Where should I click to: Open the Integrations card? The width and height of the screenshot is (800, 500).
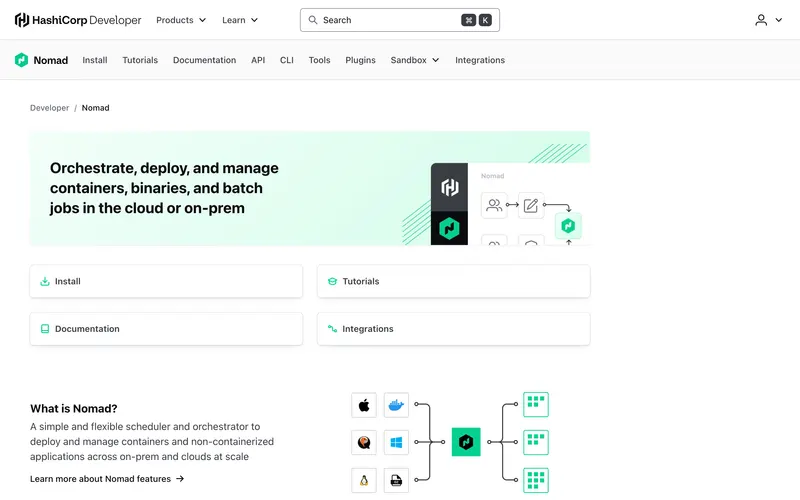point(454,329)
